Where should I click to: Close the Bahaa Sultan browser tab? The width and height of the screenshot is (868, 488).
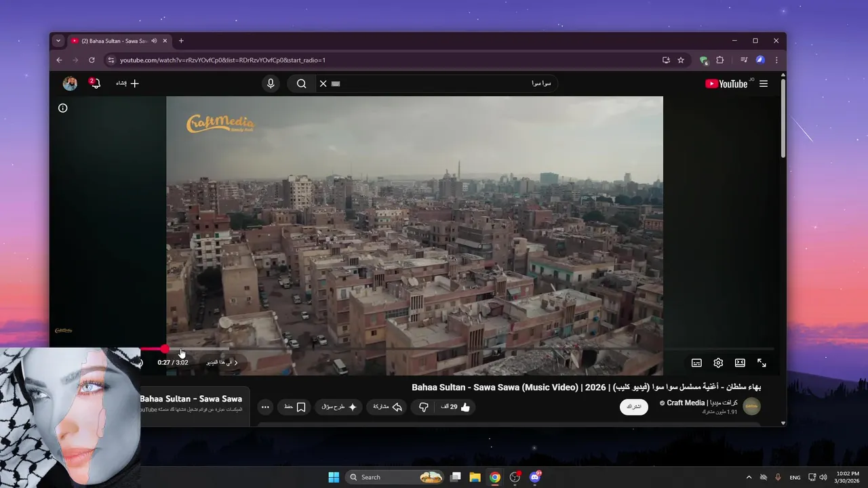165,41
